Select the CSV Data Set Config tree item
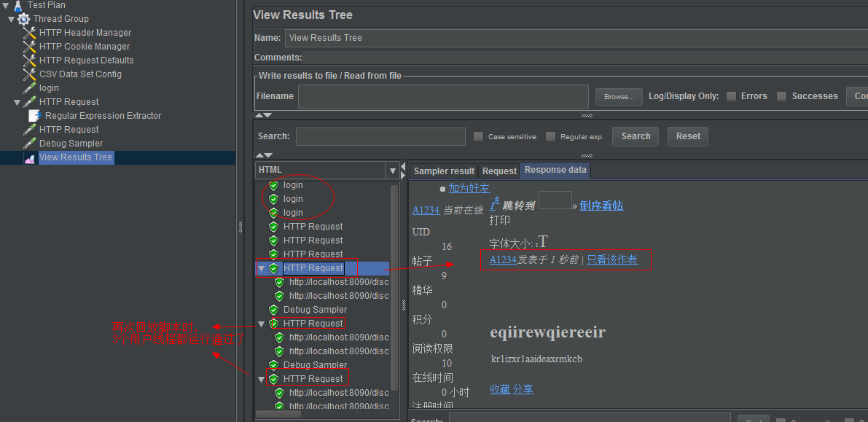This screenshot has height=422, width=868. pyautogui.click(x=80, y=74)
